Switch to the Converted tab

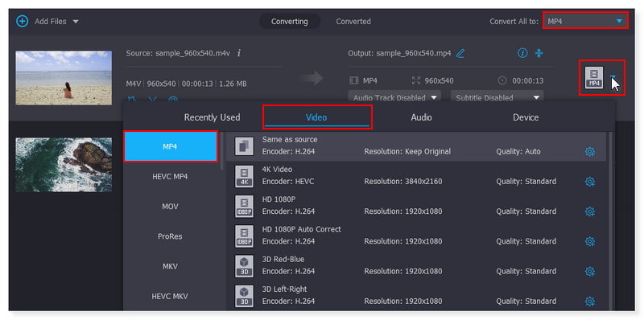tap(353, 22)
